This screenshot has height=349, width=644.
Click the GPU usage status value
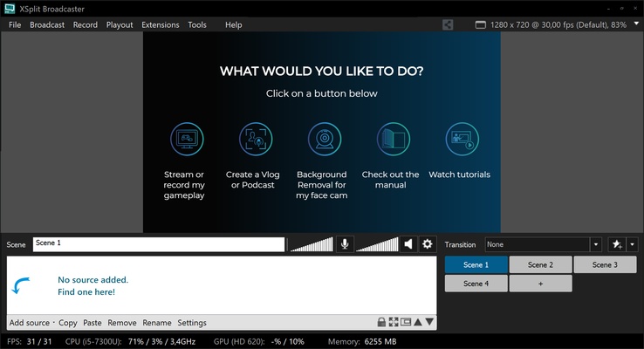tap(287, 341)
